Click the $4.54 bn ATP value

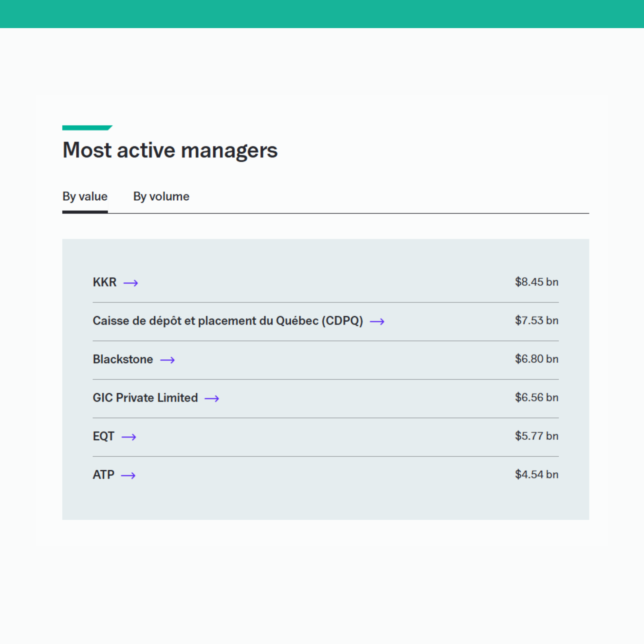(x=536, y=474)
